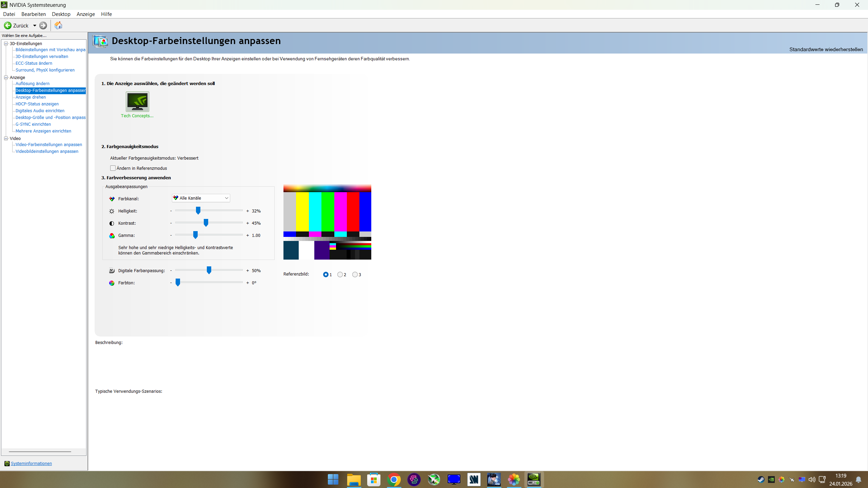
Task: Open the Farbkanal Alle Kanäle dropdown
Action: coord(201,198)
